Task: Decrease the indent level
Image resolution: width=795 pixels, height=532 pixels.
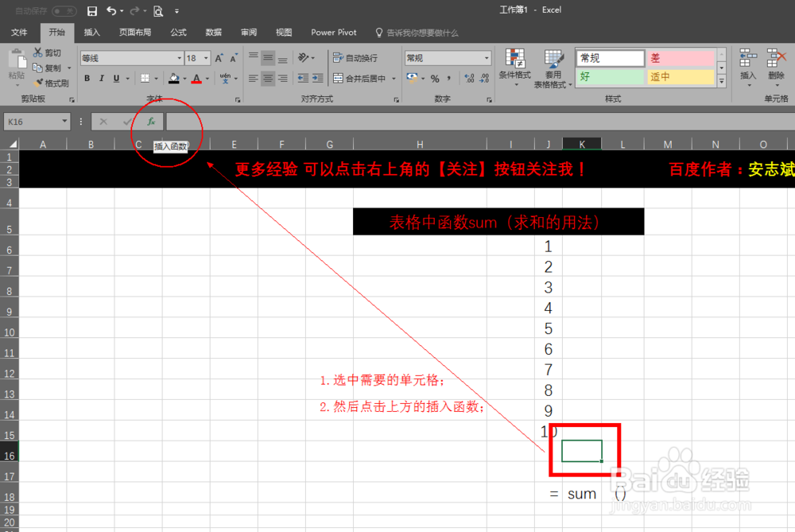Action: 303,78
